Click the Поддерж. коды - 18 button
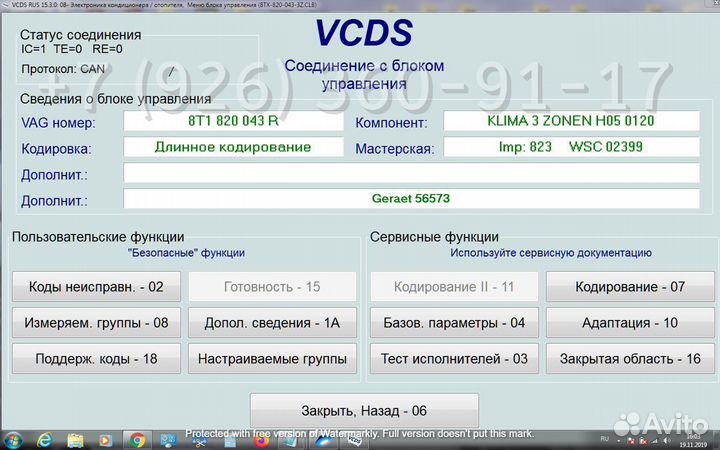This screenshot has height=450, width=720. click(x=96, y=359)
